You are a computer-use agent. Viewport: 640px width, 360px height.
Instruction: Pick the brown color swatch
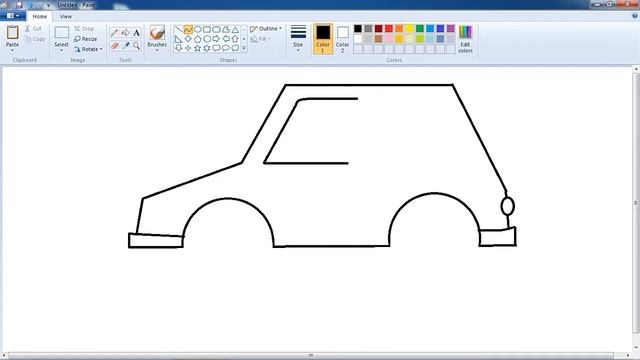379,39
